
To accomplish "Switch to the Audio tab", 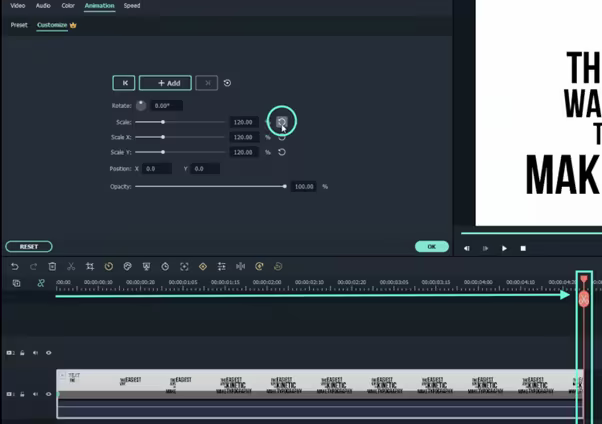I will [43, 6].
